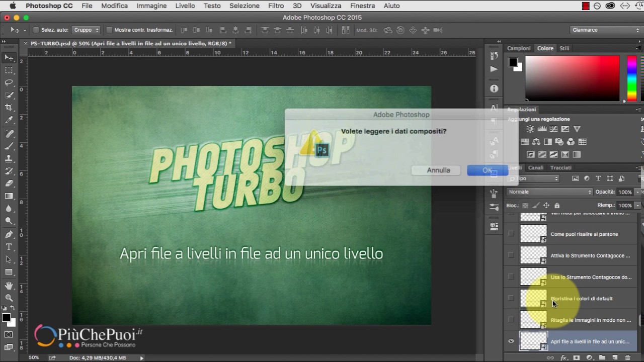Select the Eraser tool

click(9, 184)
